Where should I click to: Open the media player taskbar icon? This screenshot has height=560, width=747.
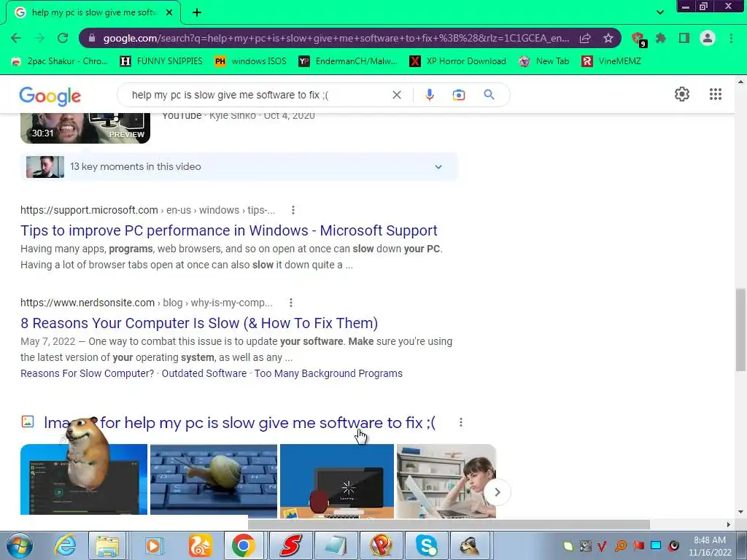(153, 545)
